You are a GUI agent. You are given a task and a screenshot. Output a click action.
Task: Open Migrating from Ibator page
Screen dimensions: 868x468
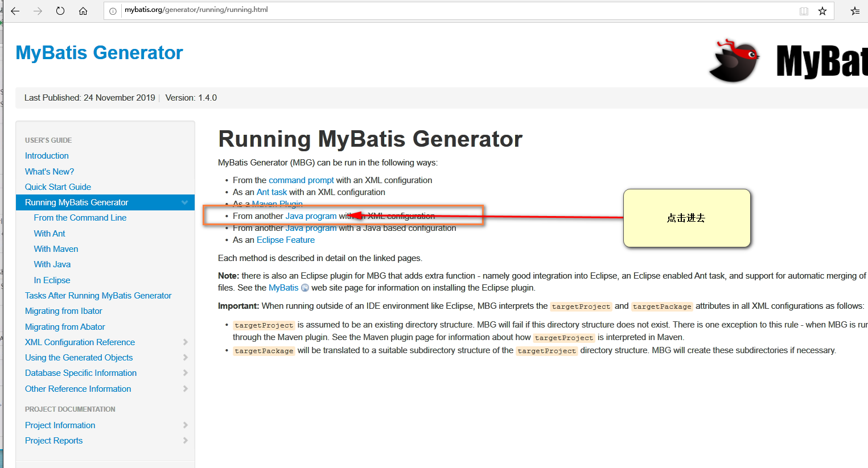coord(64,311)
